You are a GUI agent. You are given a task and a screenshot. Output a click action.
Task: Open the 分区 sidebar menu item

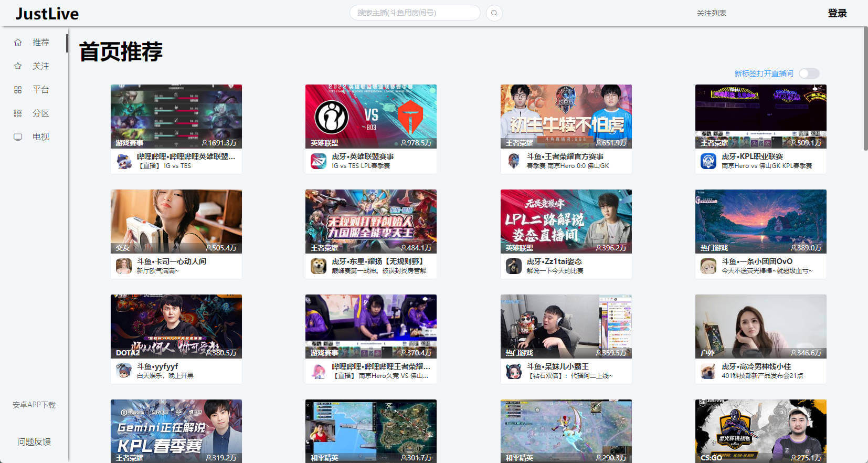point(34,113)
